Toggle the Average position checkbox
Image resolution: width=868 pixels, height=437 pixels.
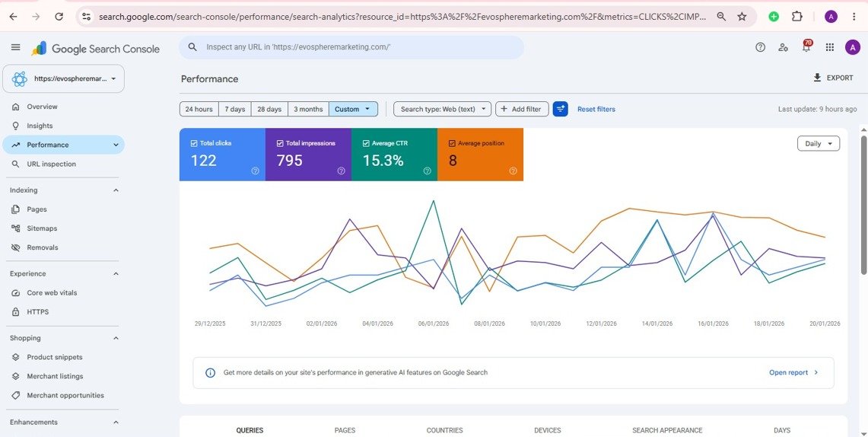point(452,143)
